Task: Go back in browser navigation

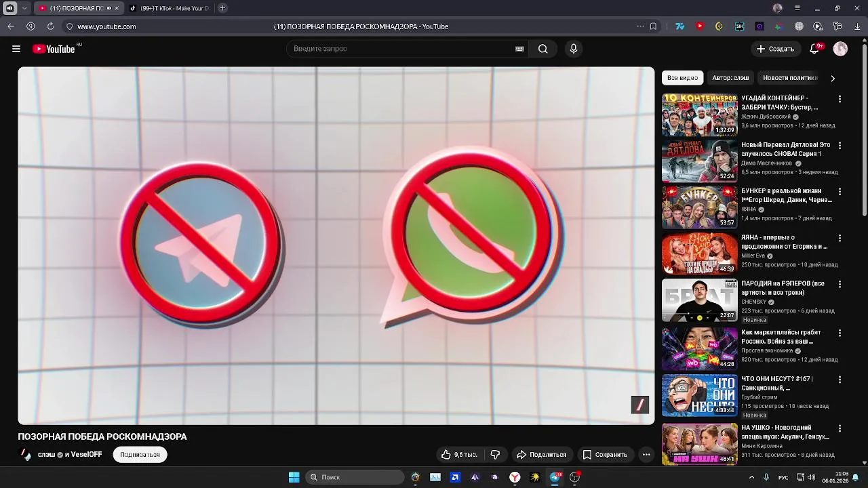Action: point(11,26)
